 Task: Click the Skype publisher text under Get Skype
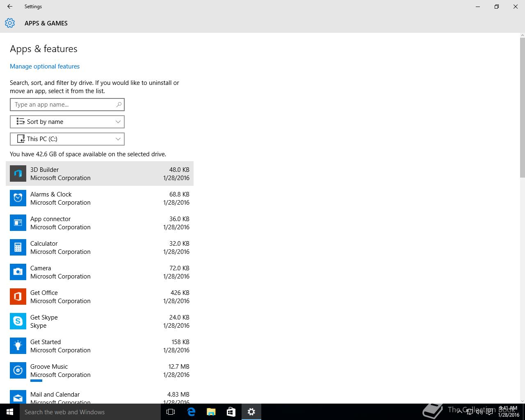(38, 326)
